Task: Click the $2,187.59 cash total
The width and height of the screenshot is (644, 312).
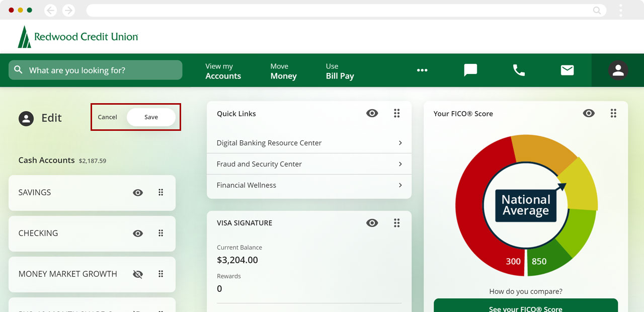Action: 93,161
